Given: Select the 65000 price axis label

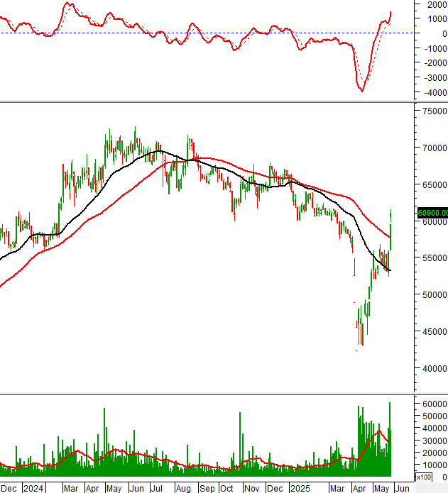Looking at the screenshot, I should (435, 184).
